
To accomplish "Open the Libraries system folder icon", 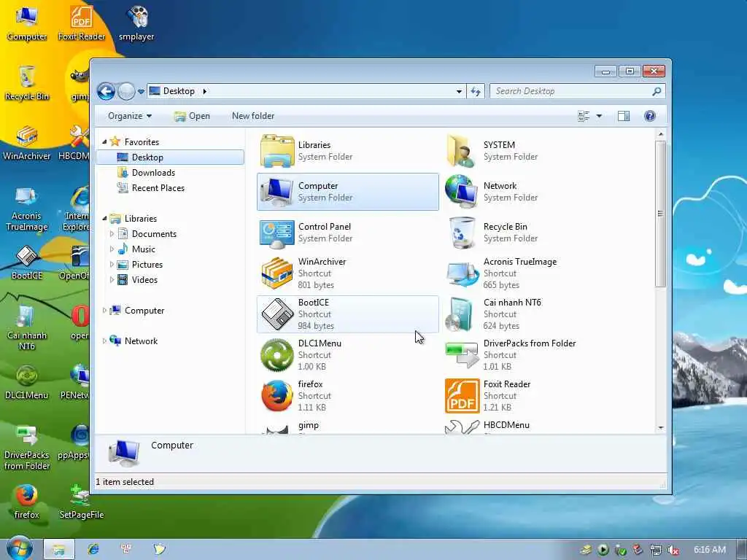I will tap(277, 151).
